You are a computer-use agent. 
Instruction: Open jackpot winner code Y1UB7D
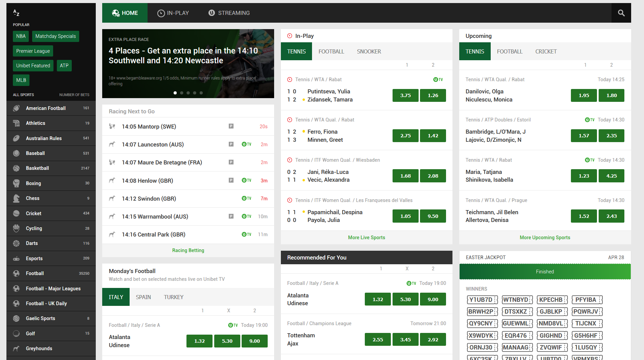click(482, 300)
